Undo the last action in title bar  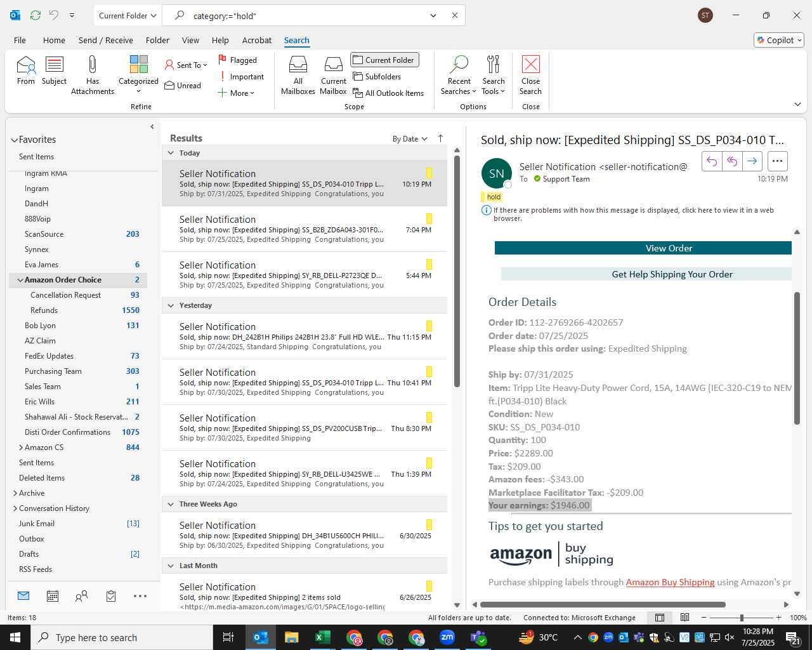coord(54,15)
